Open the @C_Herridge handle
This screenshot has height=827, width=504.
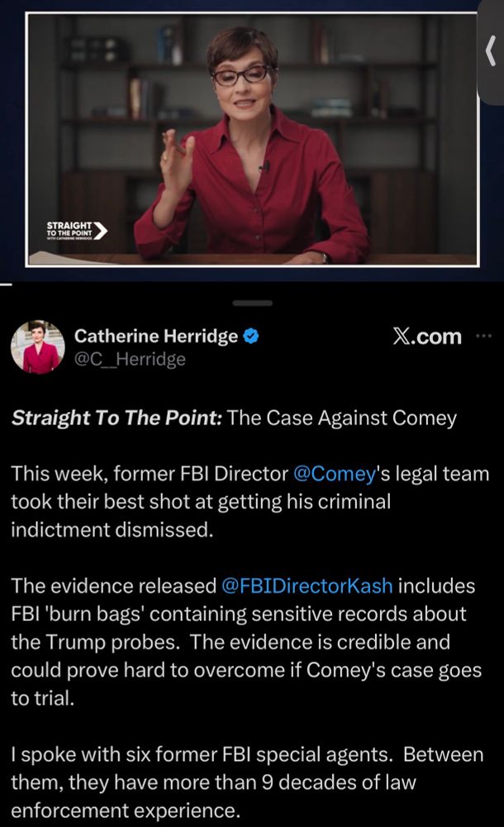[130, 359]
